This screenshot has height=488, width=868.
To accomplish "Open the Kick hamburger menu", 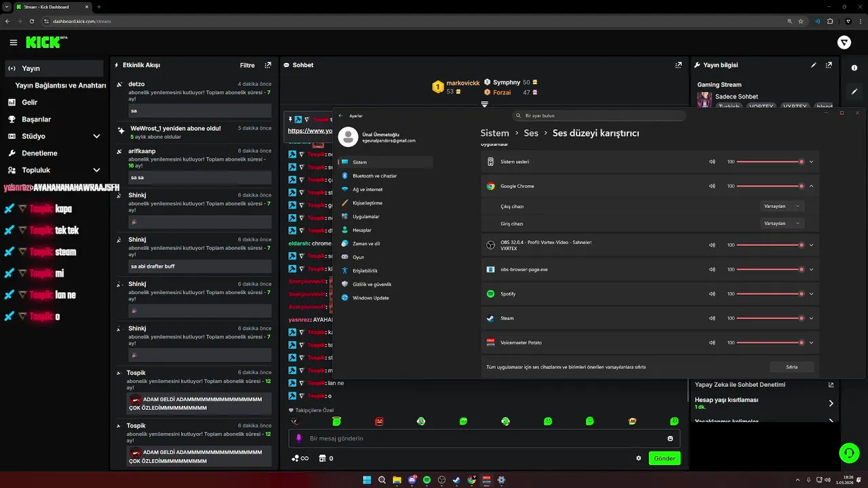I will coord(14,43).
